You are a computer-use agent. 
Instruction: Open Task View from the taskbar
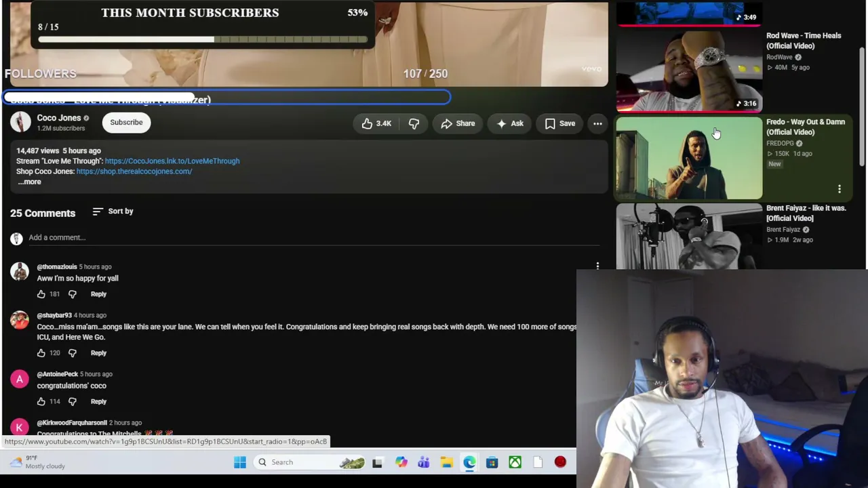[378, 462]
